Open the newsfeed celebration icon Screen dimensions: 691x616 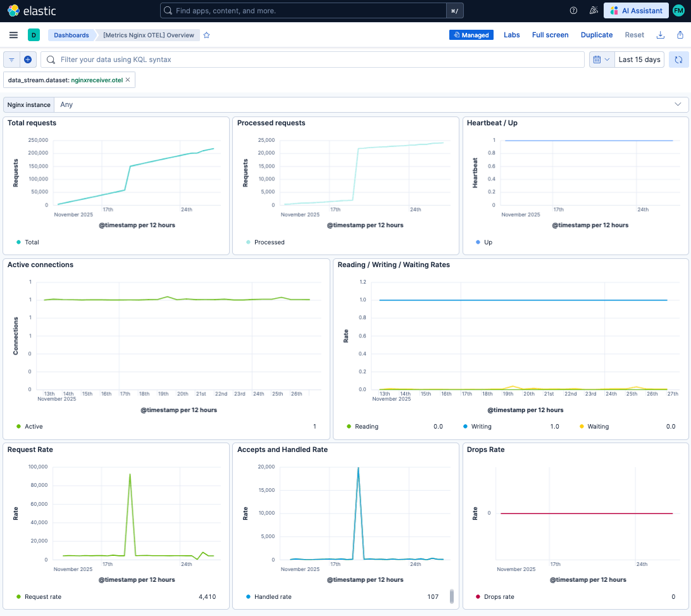pyautogui.click(x=593, y=11)
